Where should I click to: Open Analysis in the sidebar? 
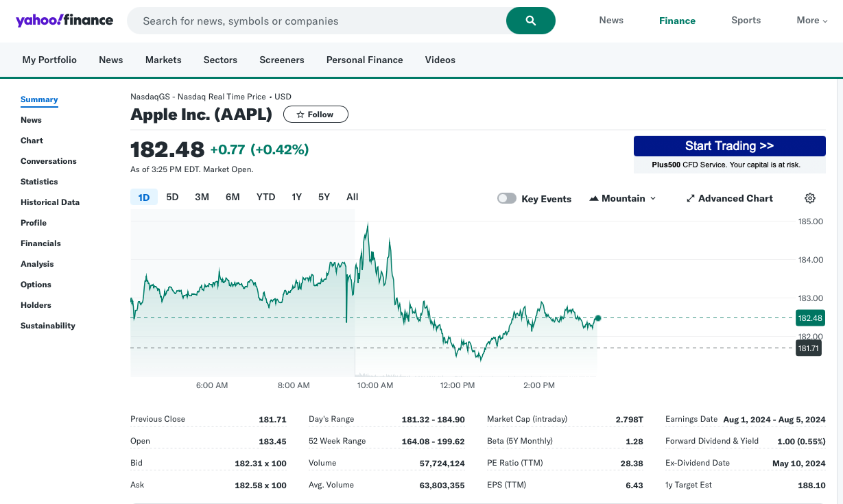(37, 264)
